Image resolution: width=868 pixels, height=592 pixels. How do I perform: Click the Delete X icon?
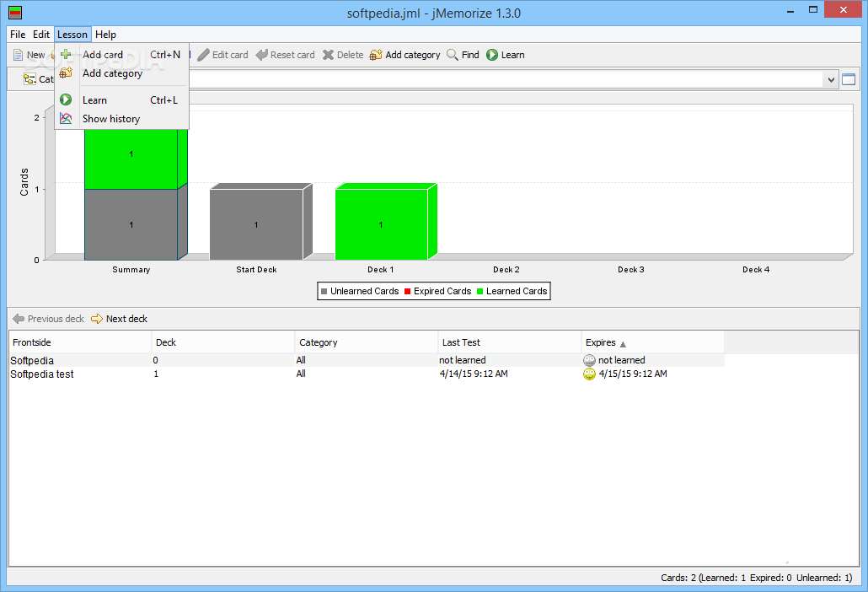click(329, 55)
